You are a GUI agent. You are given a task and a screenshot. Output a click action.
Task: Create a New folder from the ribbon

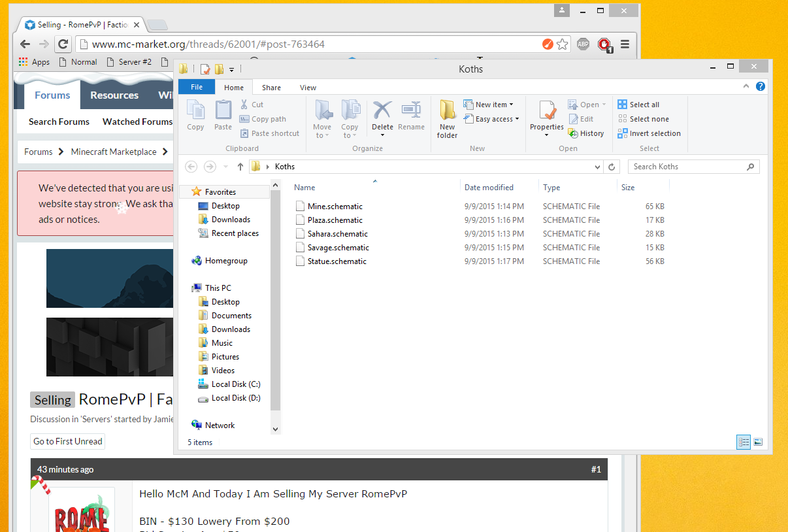coord(447,119)
